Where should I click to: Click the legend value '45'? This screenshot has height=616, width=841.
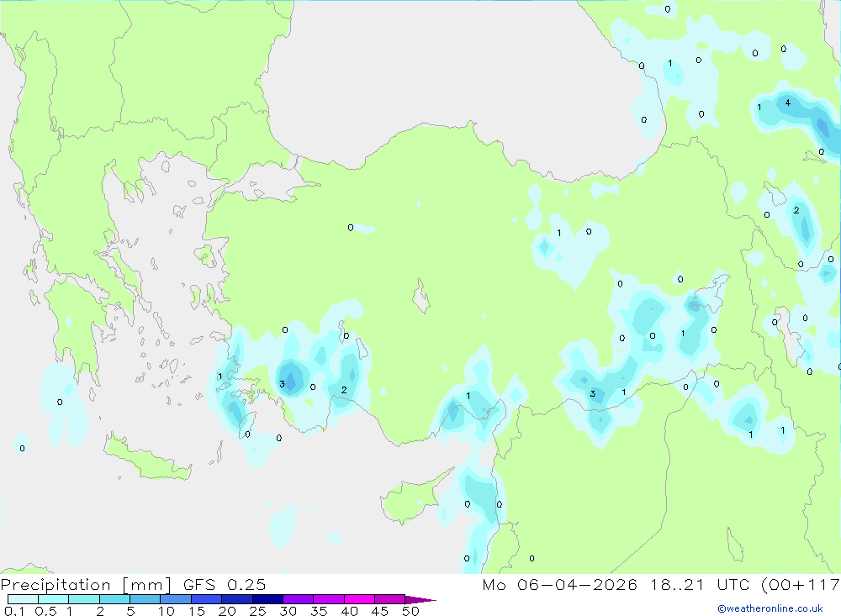[380, 611]
